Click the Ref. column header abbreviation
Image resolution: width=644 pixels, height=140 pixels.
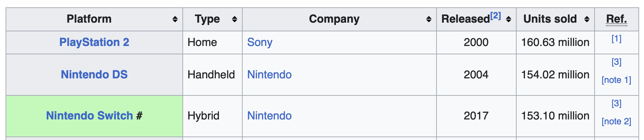pos(616,19)
